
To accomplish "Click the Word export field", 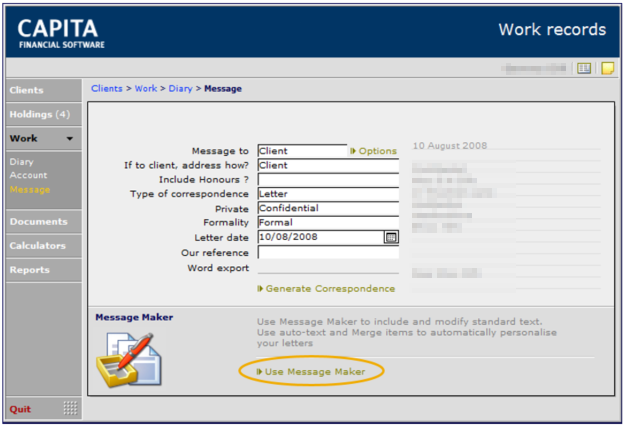I will click(x=328, y=268).
